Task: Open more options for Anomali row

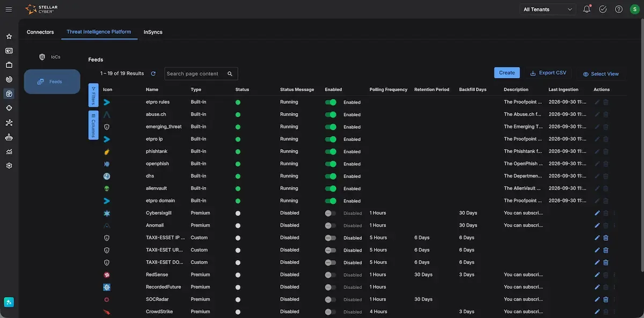Action: click(614, 225)
